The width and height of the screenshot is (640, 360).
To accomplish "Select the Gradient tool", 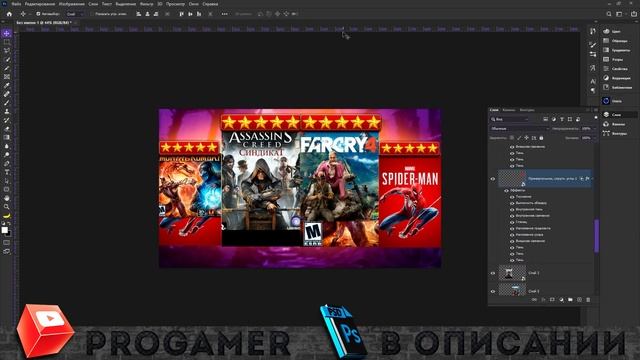I will point(7,137).
